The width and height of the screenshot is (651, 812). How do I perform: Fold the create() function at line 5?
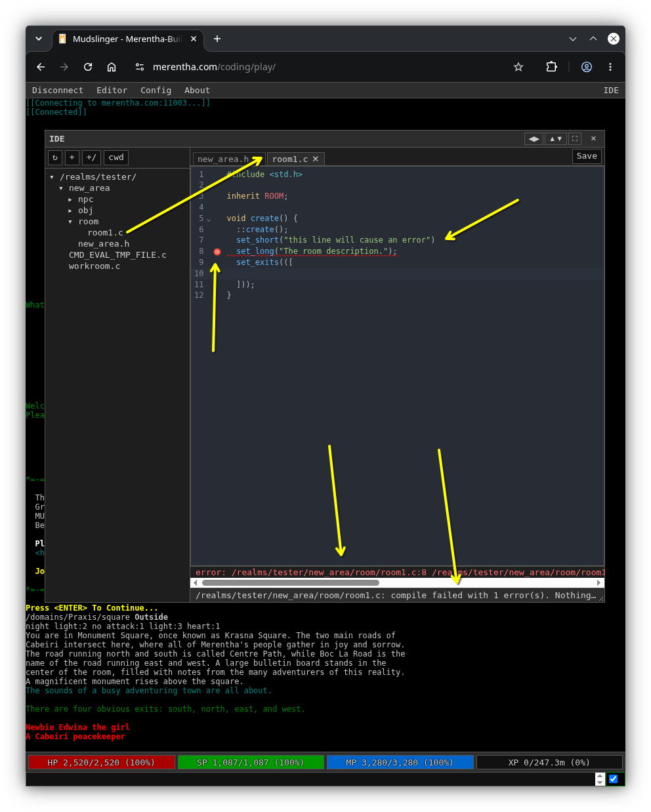click(x=209, y=219)
